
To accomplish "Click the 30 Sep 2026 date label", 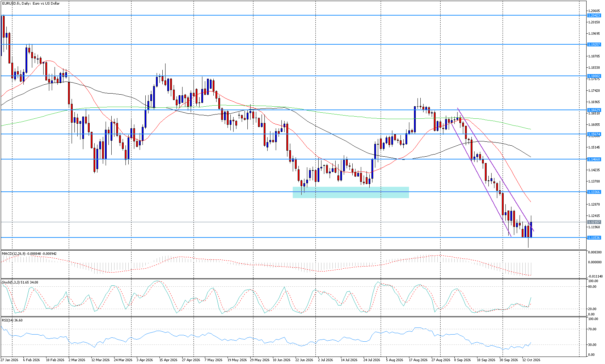I will tap(509, 360).
